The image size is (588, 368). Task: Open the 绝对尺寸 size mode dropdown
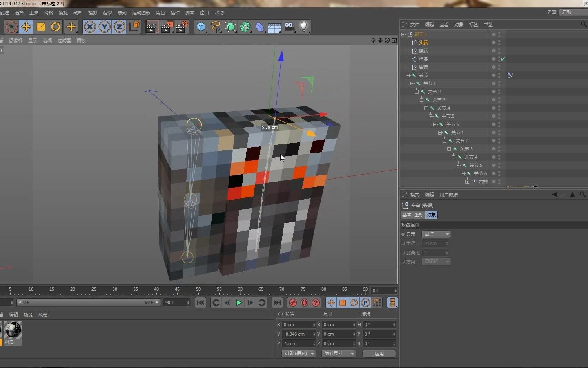(339, 353)
